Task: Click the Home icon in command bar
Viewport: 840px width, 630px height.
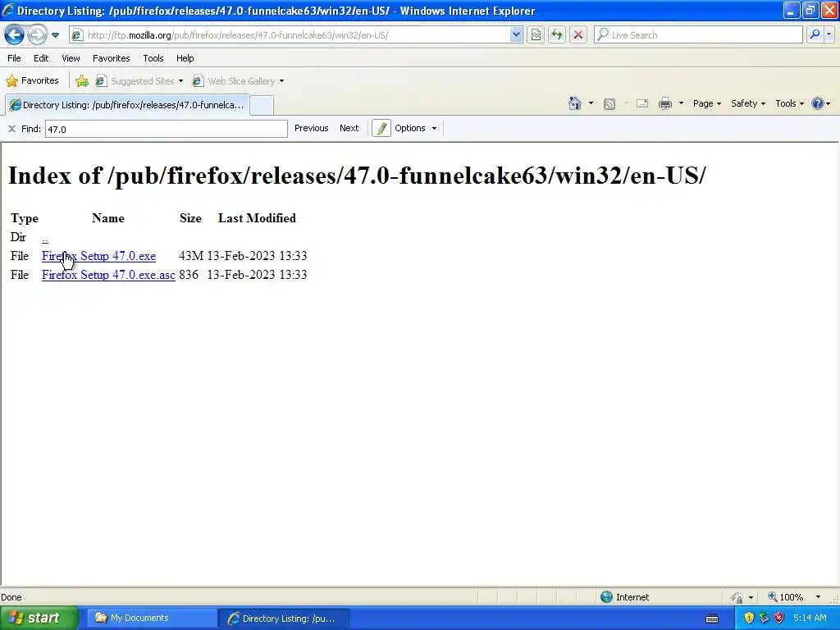Action: pos(575,103)
